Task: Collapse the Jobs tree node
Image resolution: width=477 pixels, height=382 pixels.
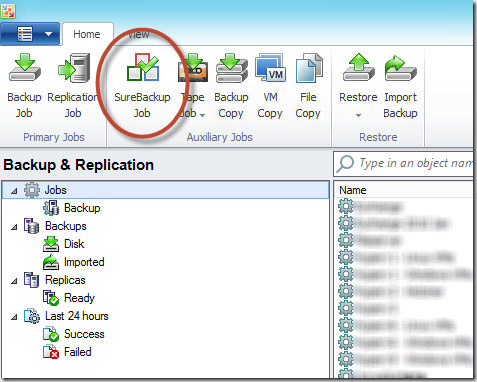Action: [x=14, y=191]
